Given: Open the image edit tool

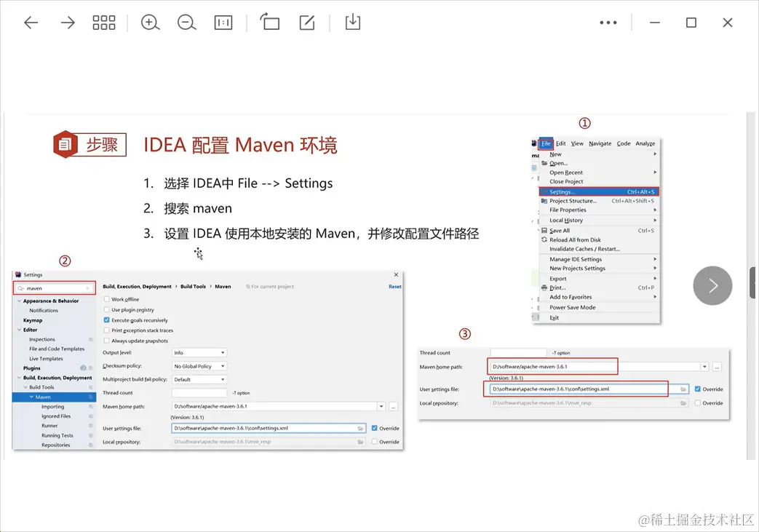Looking at the screenshot, I should pos(307,23).
